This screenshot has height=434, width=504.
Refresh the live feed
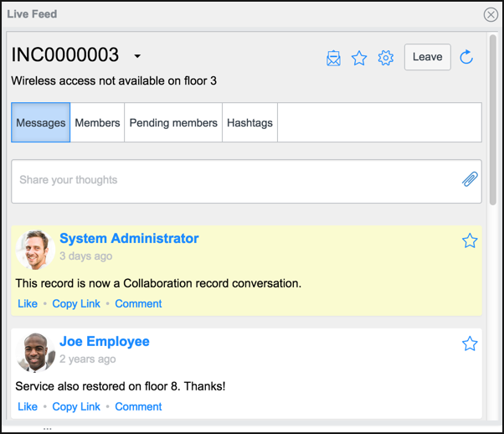click(x=466, y=57)
